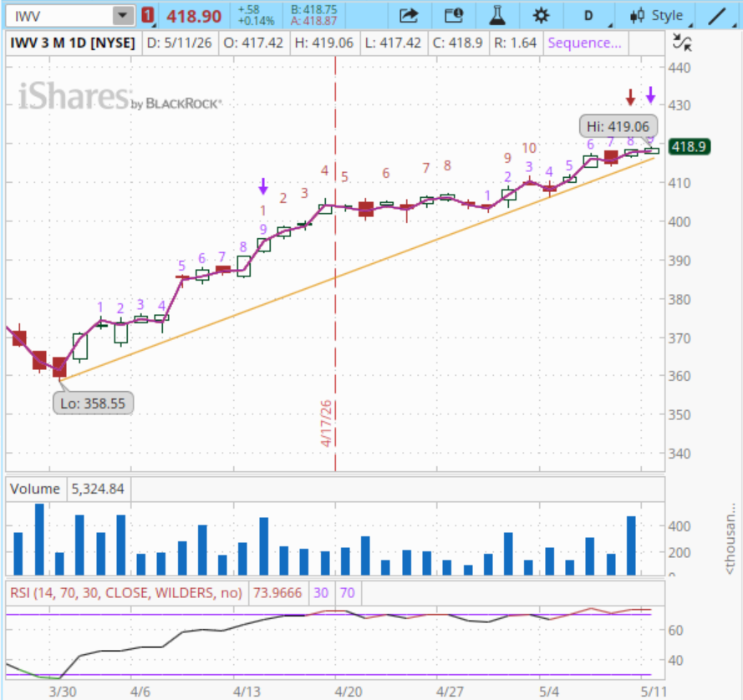Click the ask price A: 418.87
This screenshot has width=743, height=700.
313,22
